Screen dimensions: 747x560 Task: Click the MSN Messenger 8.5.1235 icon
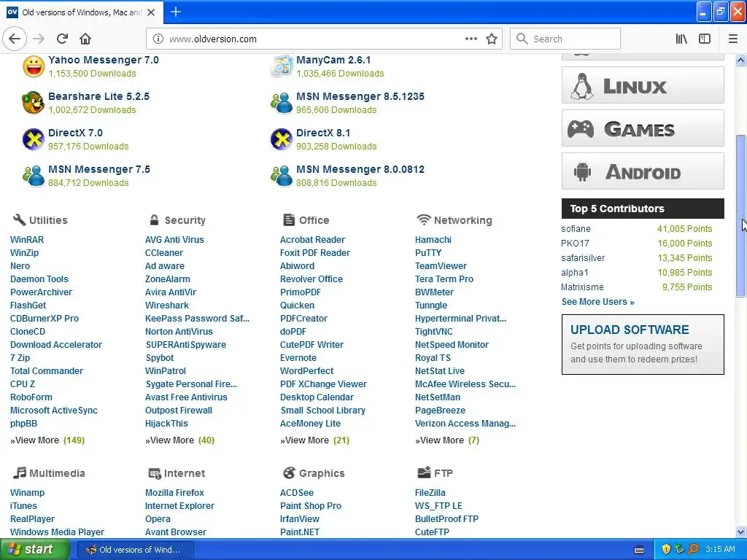pos(282,102)
